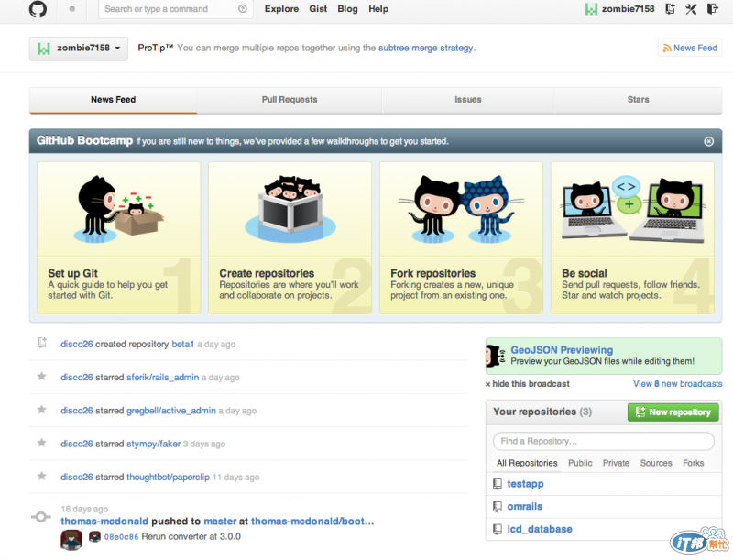Open the GitHub Octocat home logo
The image size is (733, 560).
[x=38, y=9]
